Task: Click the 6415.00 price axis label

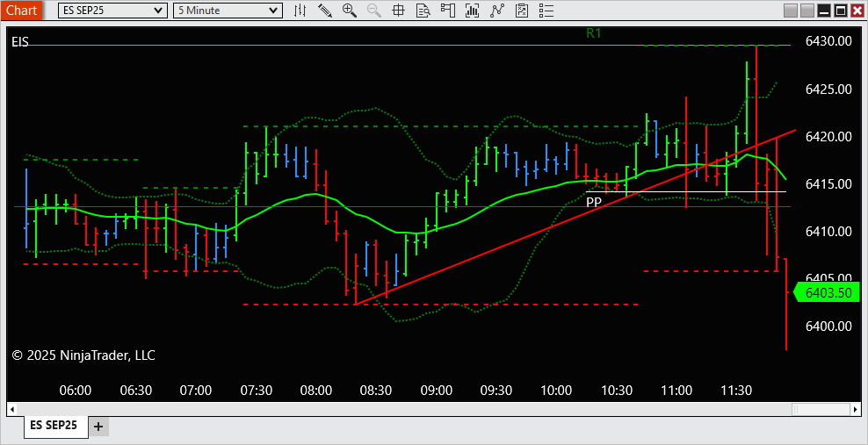Action: tap(828, 183)
